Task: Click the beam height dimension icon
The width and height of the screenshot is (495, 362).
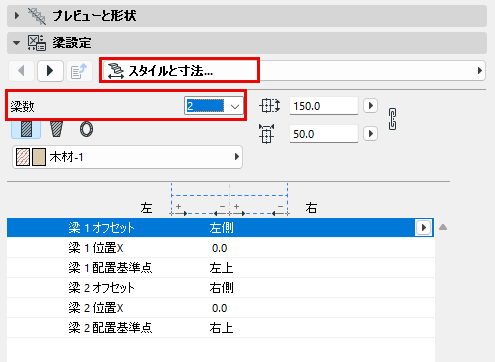Action: click(269, 106)
